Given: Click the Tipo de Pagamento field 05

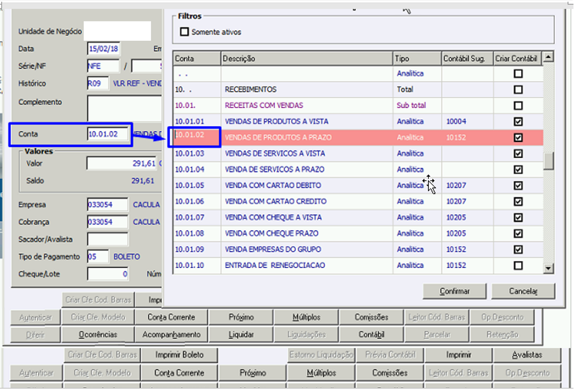Looking at the screenshot, I should [98, 257].
